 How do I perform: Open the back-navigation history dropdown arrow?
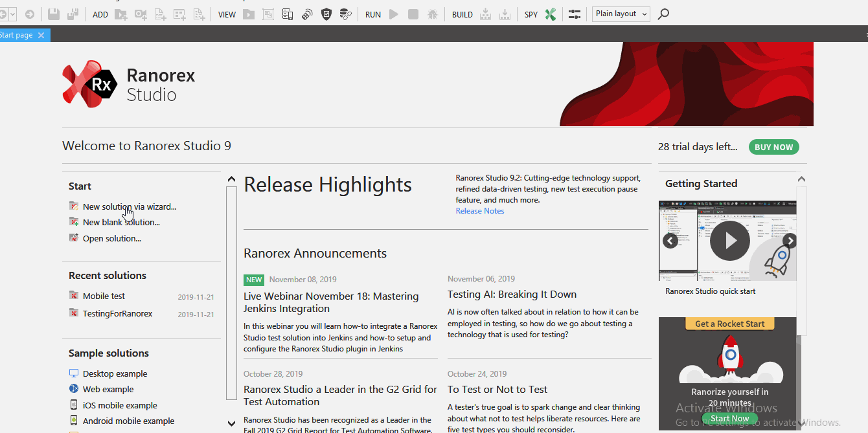(13, 14)
